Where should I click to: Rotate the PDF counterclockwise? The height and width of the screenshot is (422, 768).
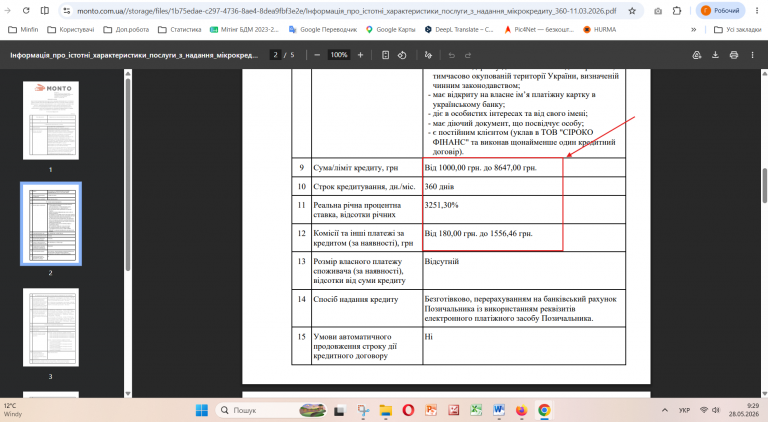[x=402, y=55]
